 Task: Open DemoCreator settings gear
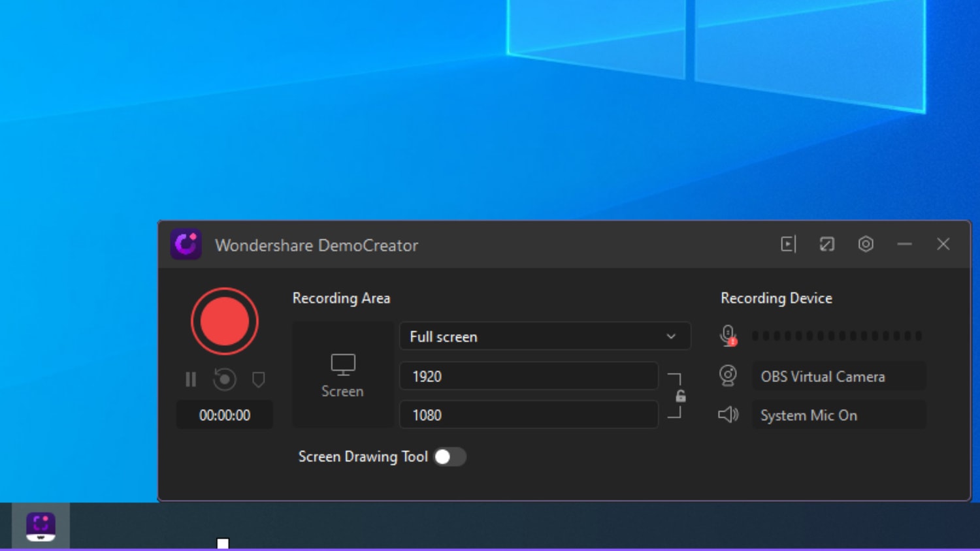click(x=866, y=244)
